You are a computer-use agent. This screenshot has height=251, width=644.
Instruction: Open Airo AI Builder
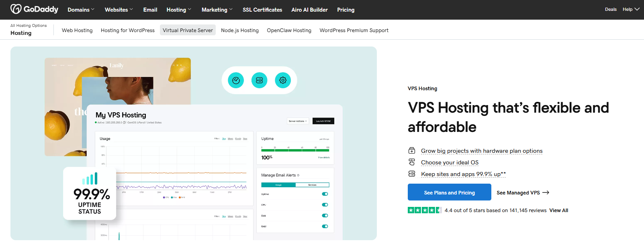(x=309, y=10)
